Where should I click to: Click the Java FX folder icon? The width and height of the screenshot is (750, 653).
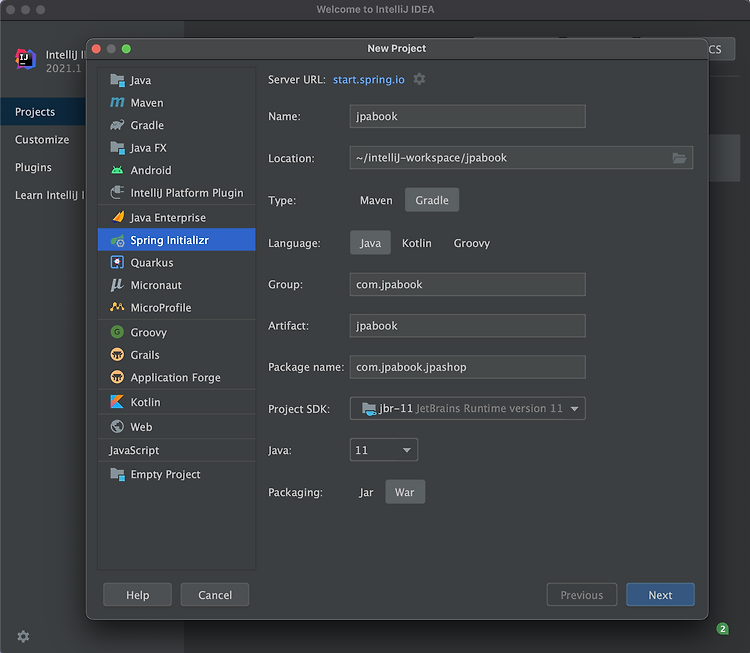pyautogui.click(x=117, y=147)
